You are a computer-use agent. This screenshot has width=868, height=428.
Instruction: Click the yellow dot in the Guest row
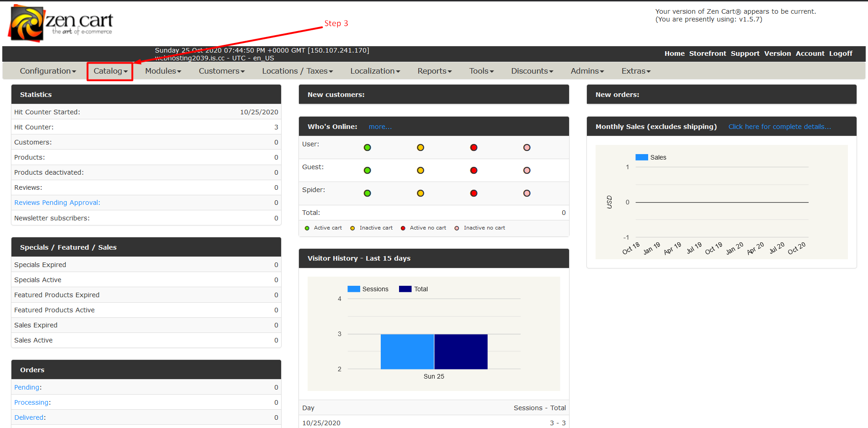[421, 171]
